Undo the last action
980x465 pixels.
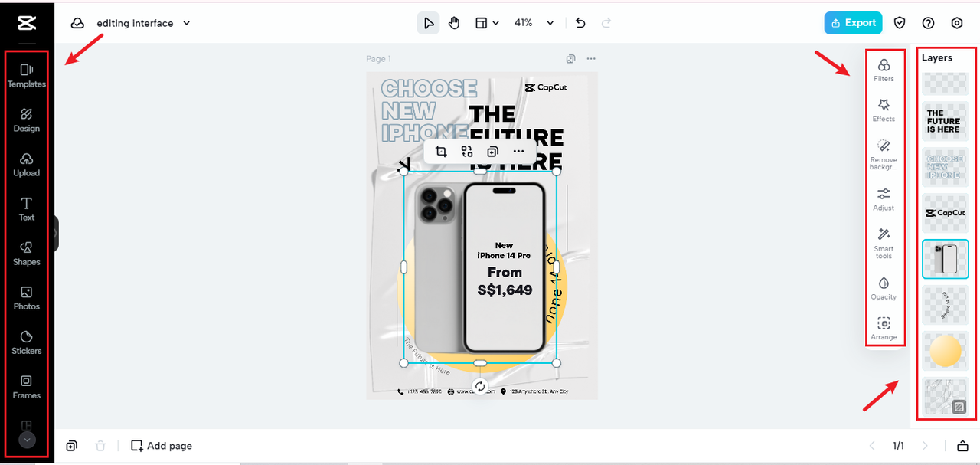(580, 23)
